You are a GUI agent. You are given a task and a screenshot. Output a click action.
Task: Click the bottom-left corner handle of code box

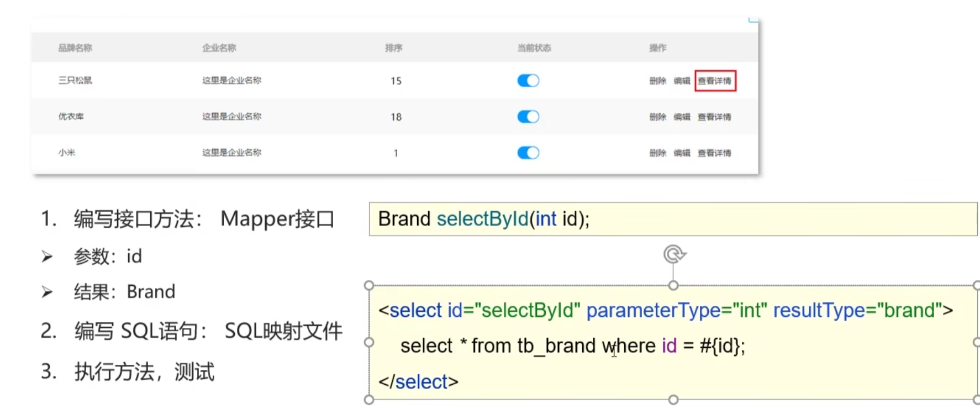369,399
